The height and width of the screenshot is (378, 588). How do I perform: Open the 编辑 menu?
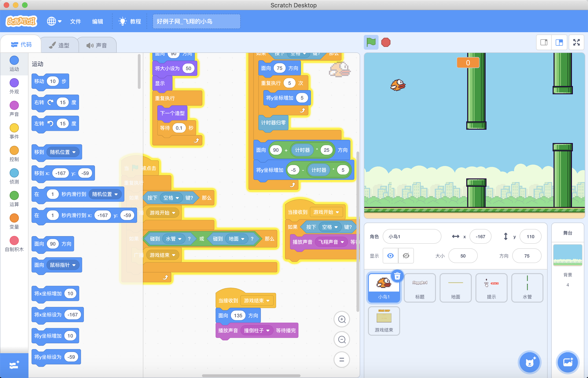click(x=97, y=21)
